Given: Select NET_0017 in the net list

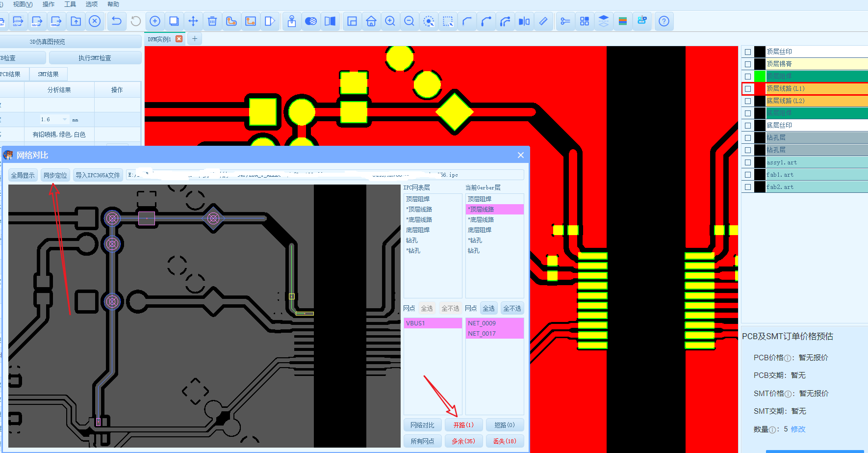Looking at the screenshot, I should coord(482,334).
